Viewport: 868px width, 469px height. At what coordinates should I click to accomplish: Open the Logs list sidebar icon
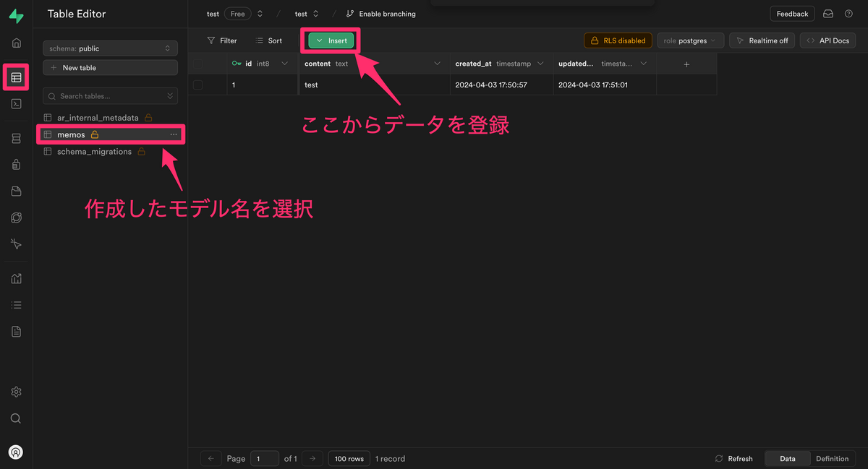(x=16, y=305)
